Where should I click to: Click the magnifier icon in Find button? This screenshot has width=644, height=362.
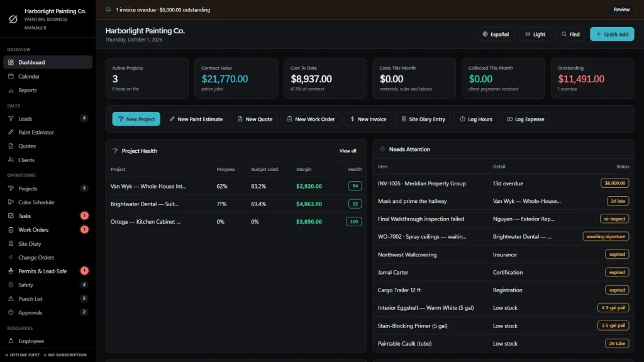[564, 34]
